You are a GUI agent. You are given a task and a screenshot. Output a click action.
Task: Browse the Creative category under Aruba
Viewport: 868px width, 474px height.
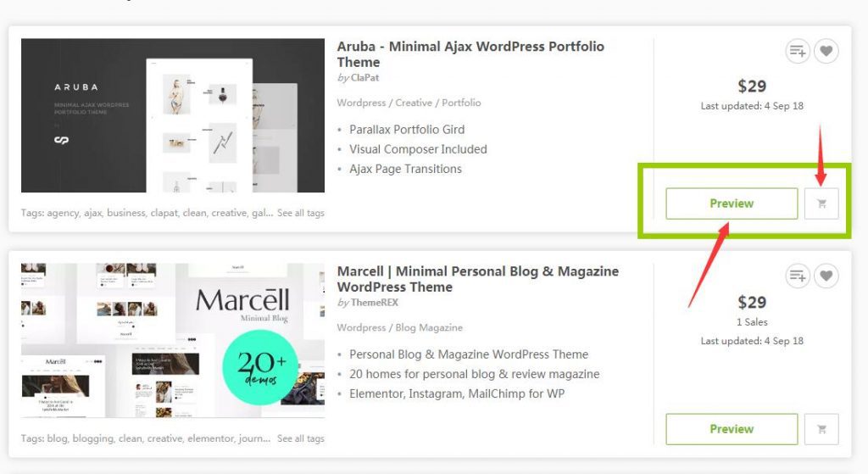[x=414, y=103]
